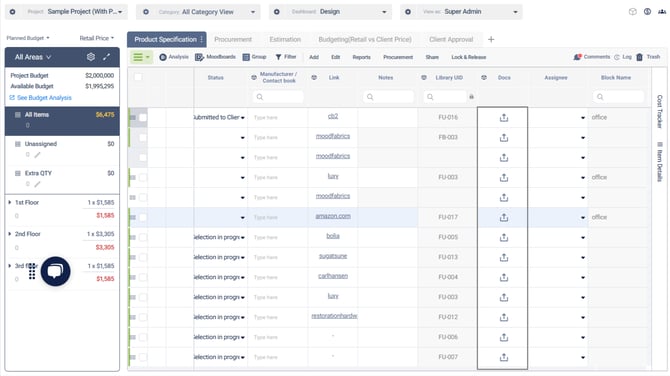Image resolution: width=670 pixels, height=376 pixels.
Task: Upload doc for FU-017 row
Action: [504, 217]
